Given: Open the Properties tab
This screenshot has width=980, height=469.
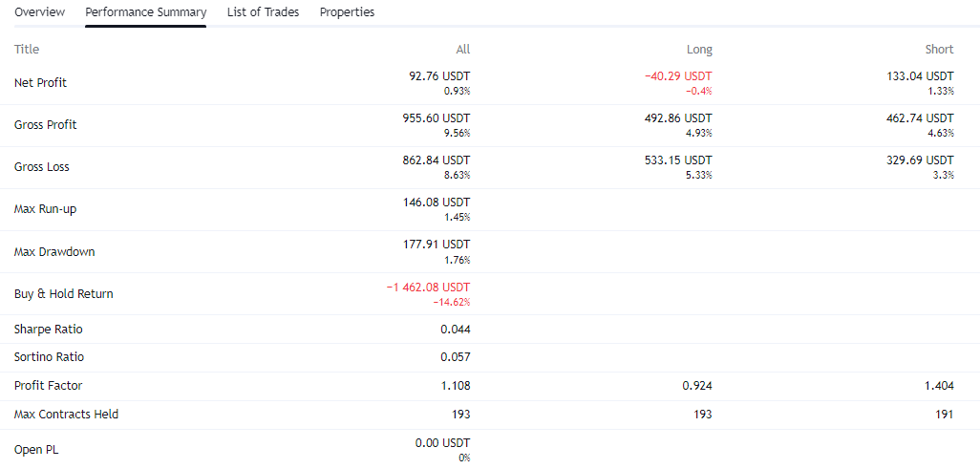Looking at the screenshot, I should 347,12.
